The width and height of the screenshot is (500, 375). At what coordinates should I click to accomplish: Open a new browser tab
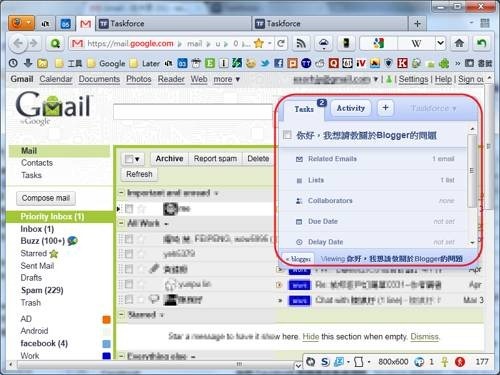pos(417,24)
